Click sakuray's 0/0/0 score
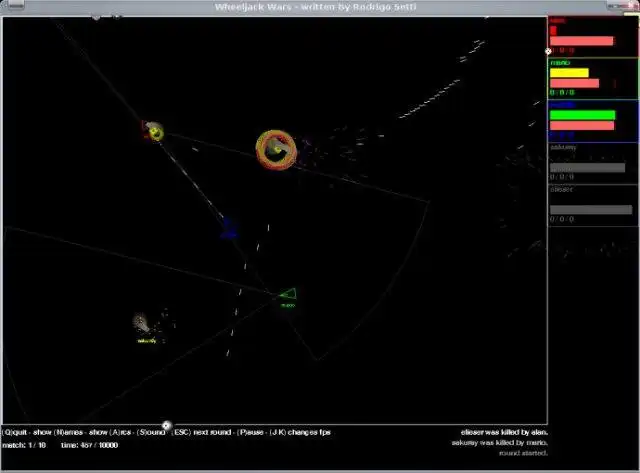 coord(562,177)
